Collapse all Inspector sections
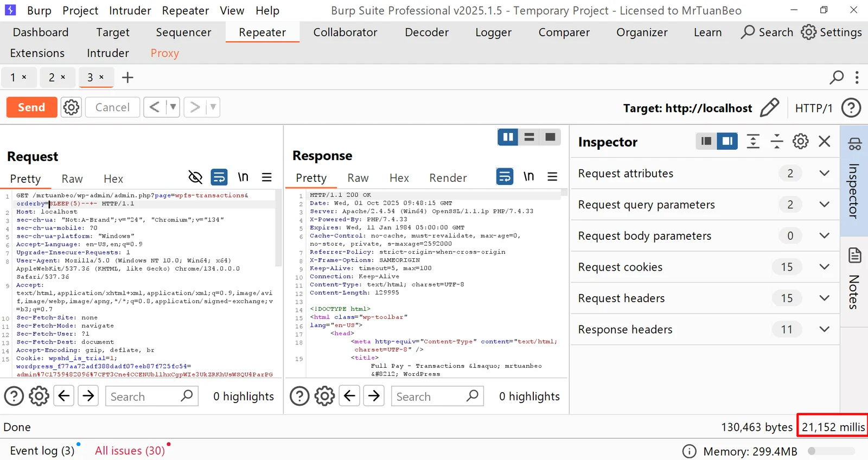868x460 pixels. (x=777, y=142)
